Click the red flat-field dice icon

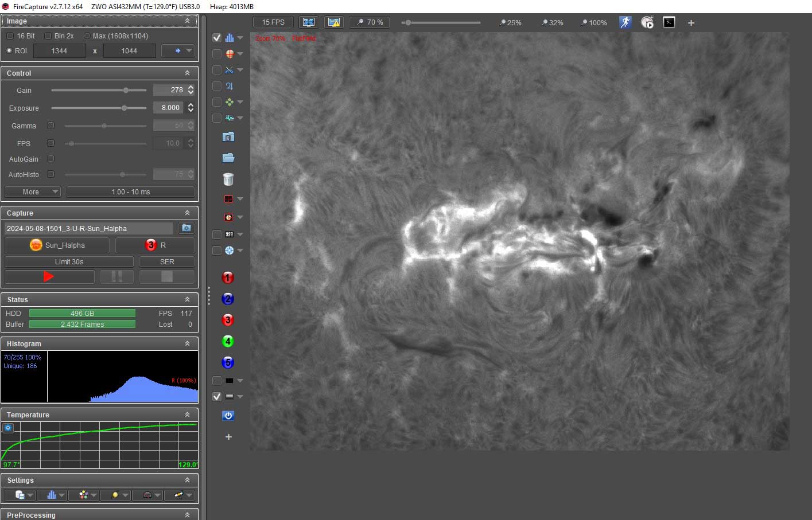click(x=228, y=217)
